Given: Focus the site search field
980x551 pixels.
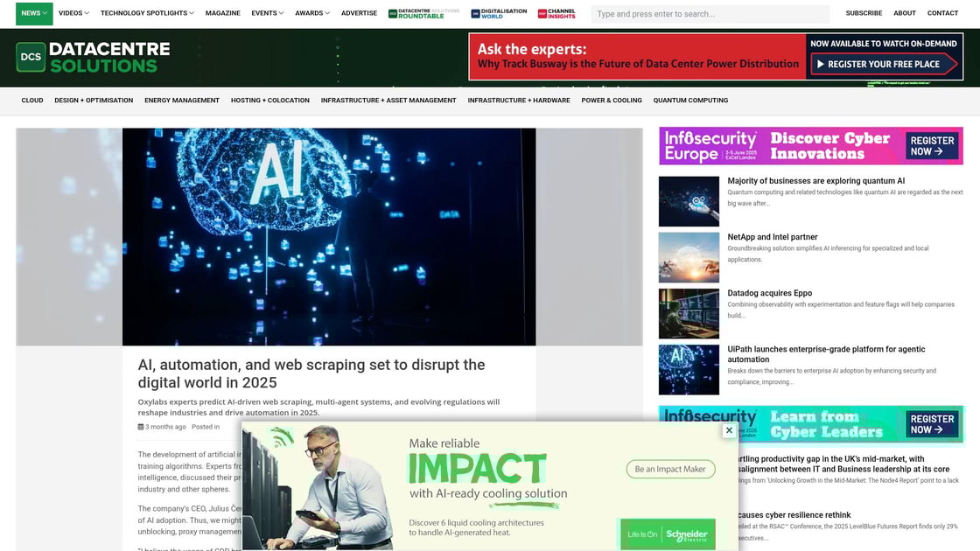Looking at the screenshot, I should pos(710,14).
